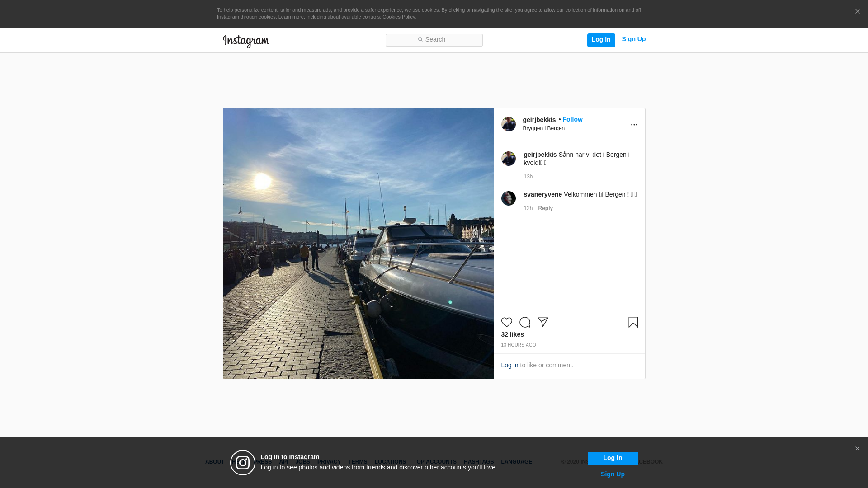
Task: Open the Bergen harbor photo
Action: [x=358, y=244]
